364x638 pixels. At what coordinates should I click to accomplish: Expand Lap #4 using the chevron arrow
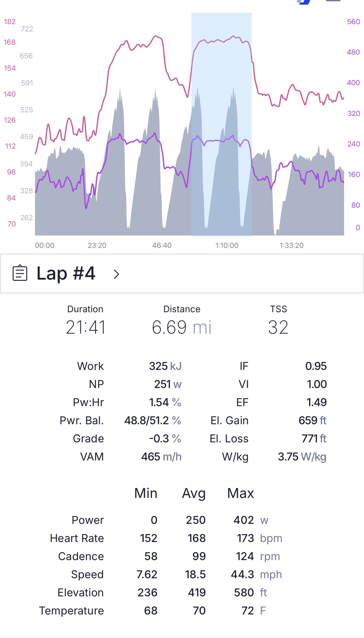(117, 274)
